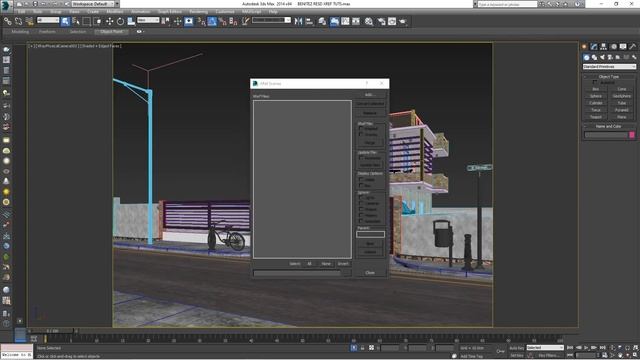The height and width of the screenshot is (360, 640).
Task: Toggle the Angle Snap icon
Action: coord(212,21)
